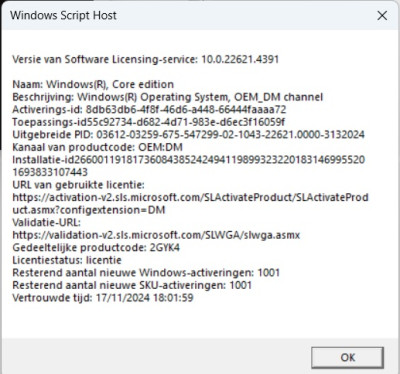The width and height of the screenshot is (400, 374).
Task: Click the Validatie-URL label
Action: (46, 222)
